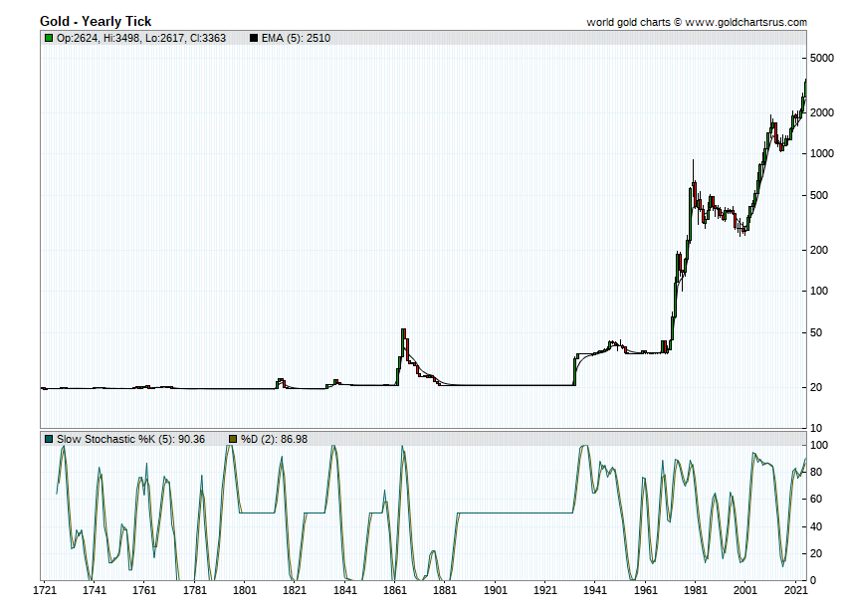Click the 1801 year axis label
Screen dimensions: 846x616
(x=245, y=589)
